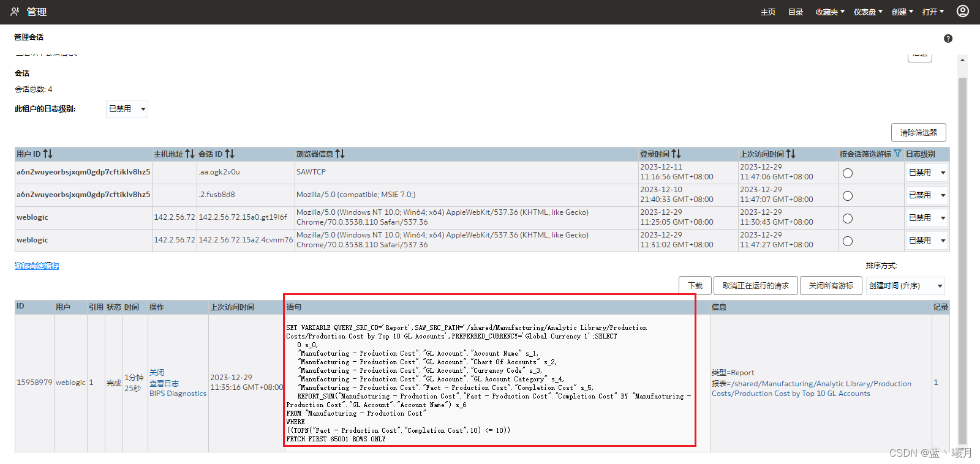Click 2023-12-29 11:35:16 access time cell
The image size is (980, 464).
(246, 383)
